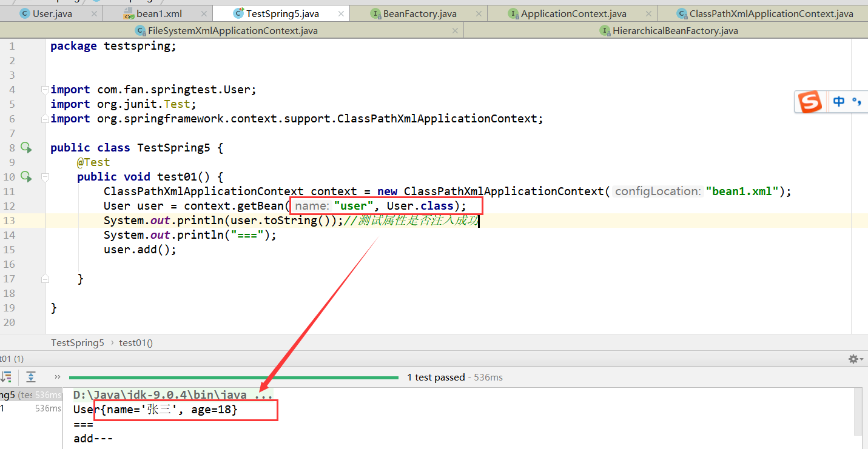
Task: Toggle the IME punctuation mode icon
Action: point(857,102)
